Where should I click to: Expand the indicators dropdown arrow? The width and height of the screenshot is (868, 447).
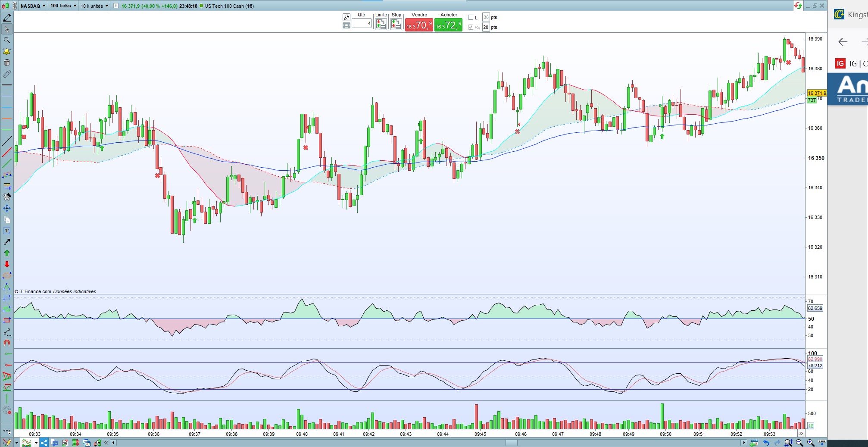coord(36,443)
